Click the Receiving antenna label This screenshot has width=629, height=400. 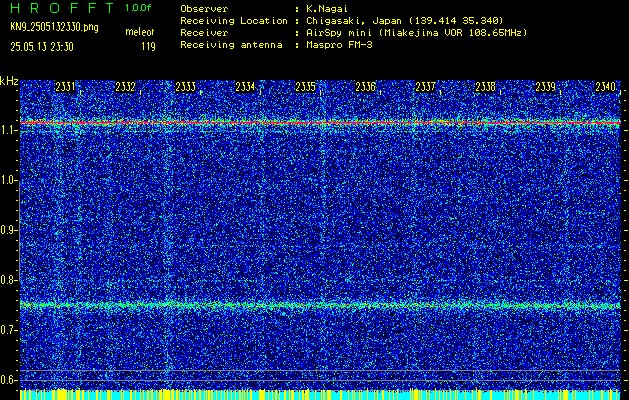231,45
